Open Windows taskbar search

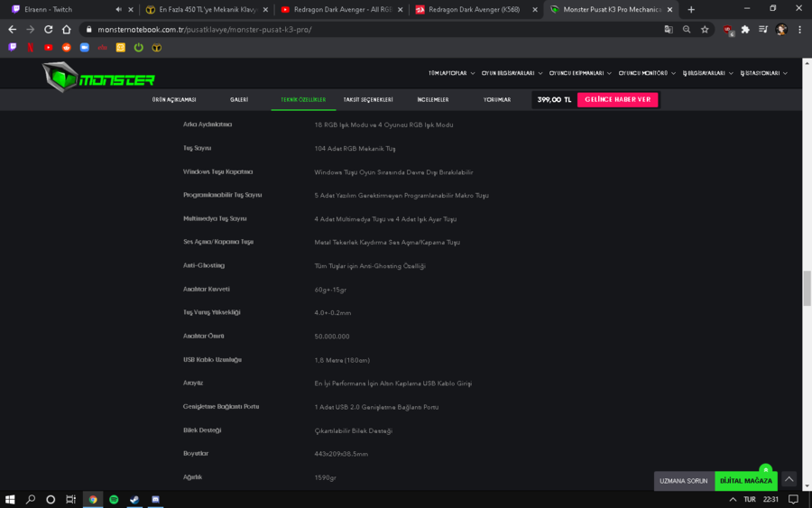point(31,499)
